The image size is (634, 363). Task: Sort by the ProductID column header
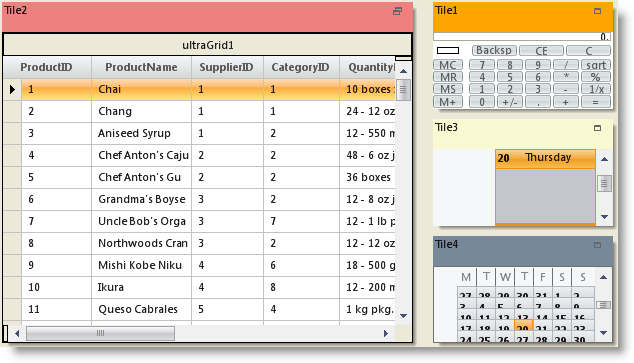tap(47, 67)
